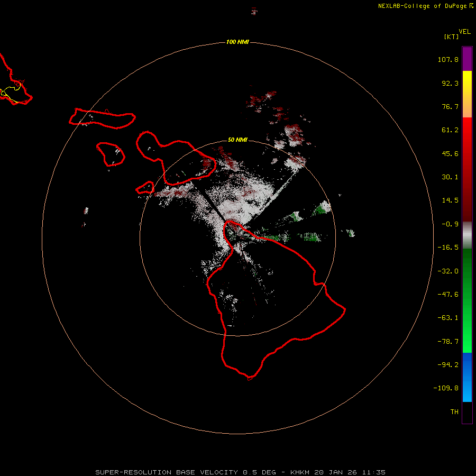Click the VEL legend title
This screenshot has width=476, height=476.
tap(464, 32)
